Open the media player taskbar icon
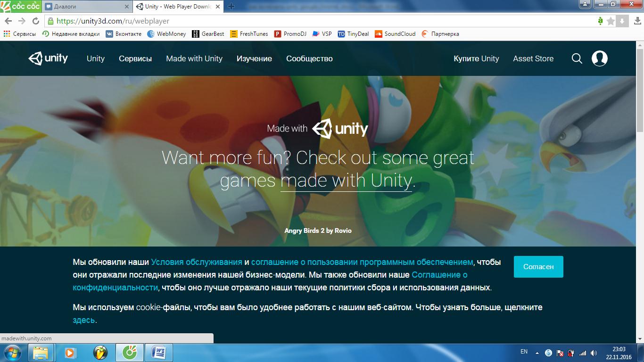The width and height of the screenshot is (644, 362). pyautogui.click(x=70, y=353)
